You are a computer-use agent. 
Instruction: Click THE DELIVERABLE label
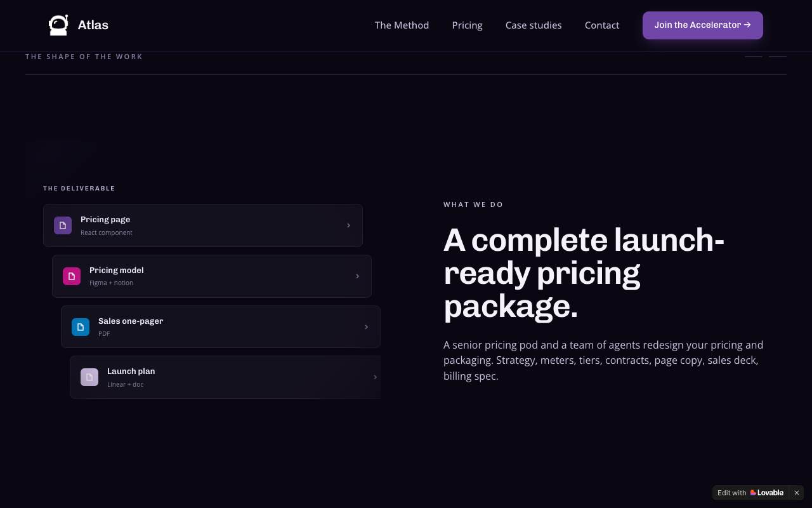(79, 189)
